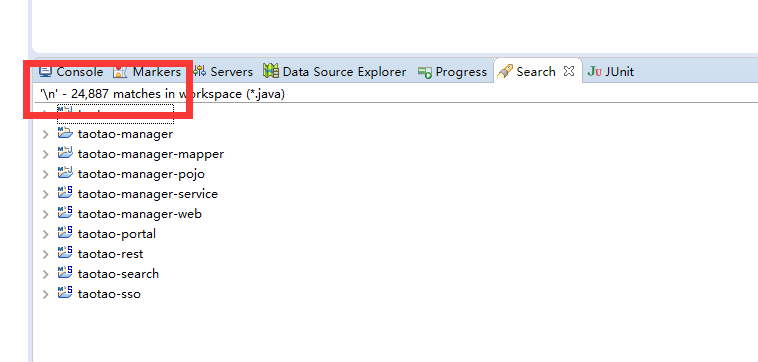The width and height of the screenshot is (758, 362).
Task: Expand the taotao-manager-service results
Action: pos(45,194)
